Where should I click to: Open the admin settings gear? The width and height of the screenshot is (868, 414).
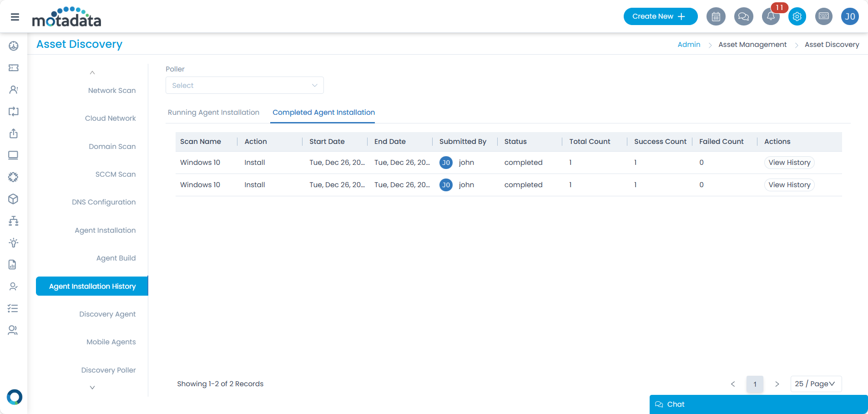pos(797,17)
